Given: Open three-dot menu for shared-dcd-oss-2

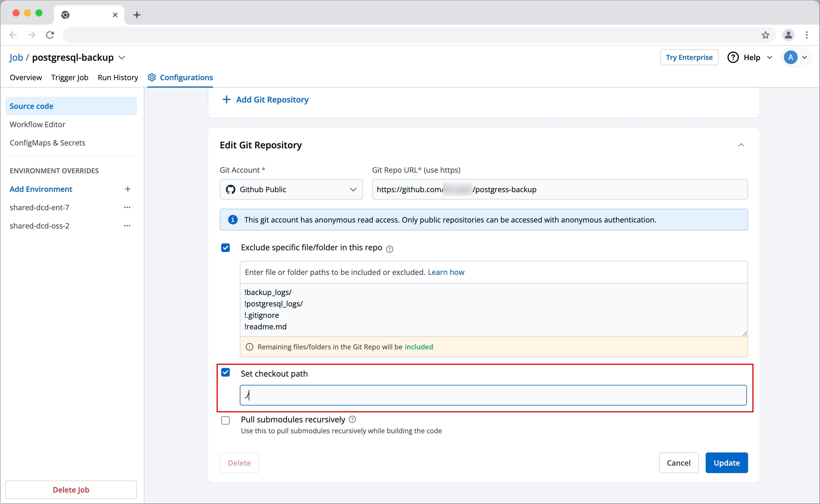Looking at the screenshot, I should point(127,226).
